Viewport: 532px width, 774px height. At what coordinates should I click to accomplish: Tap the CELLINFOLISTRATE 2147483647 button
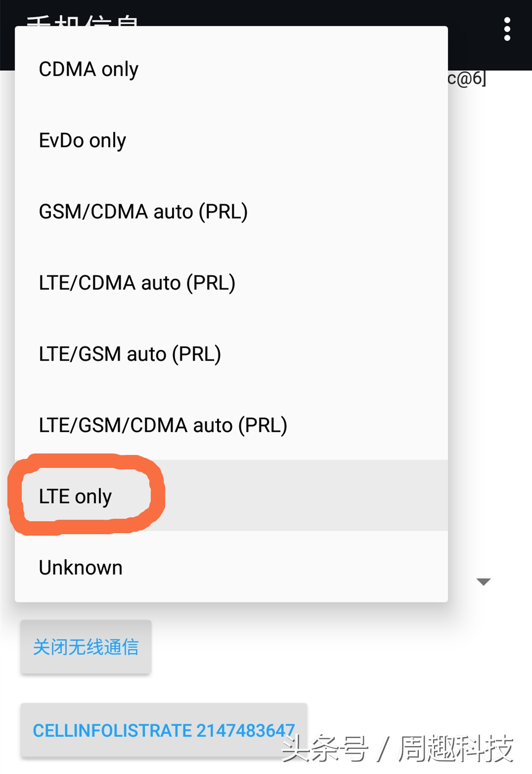click(164, 730)
